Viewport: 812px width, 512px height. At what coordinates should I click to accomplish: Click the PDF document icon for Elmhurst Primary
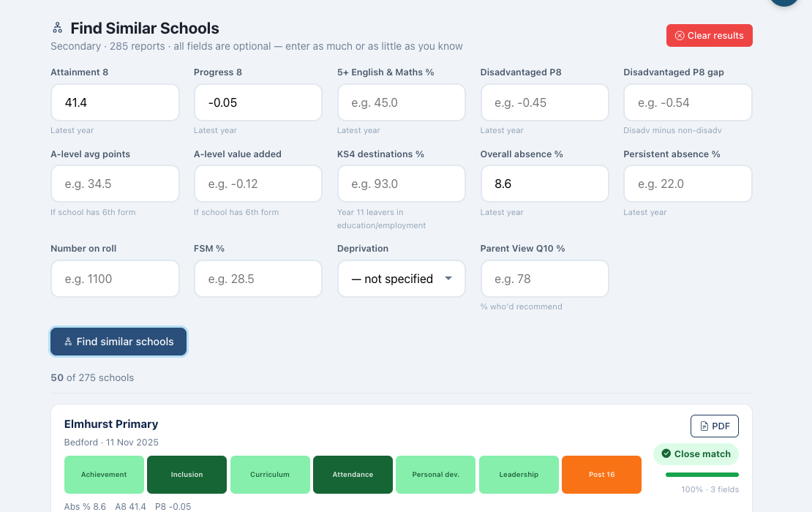[704, 426]
